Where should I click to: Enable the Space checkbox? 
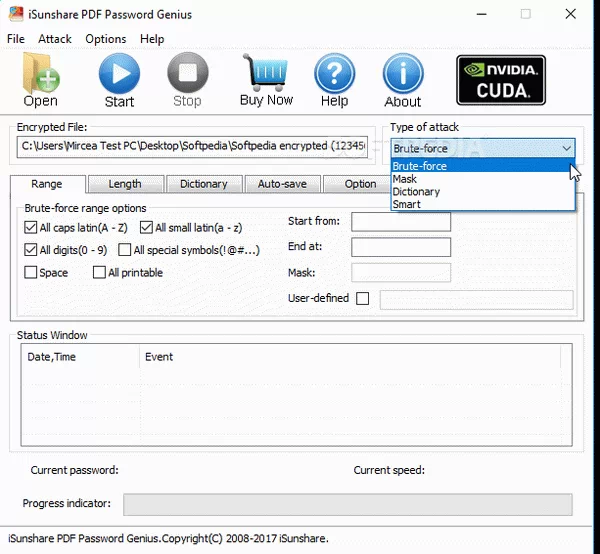pos(31,272)
